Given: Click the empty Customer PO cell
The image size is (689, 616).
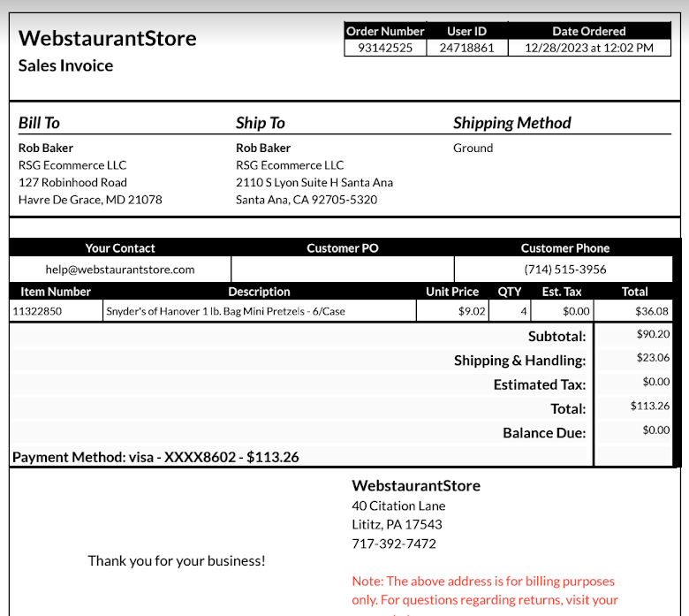Looking at the screenshot, I should point(343,269).
